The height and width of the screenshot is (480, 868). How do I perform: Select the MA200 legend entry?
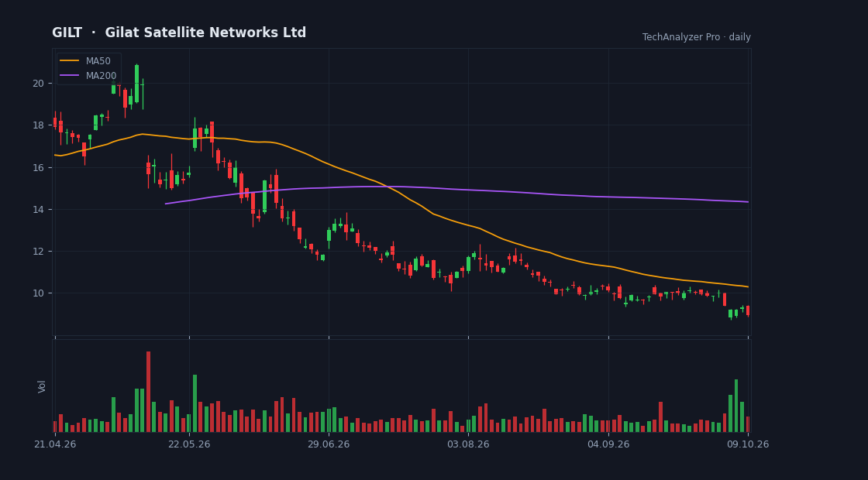[x=88, y=75]
